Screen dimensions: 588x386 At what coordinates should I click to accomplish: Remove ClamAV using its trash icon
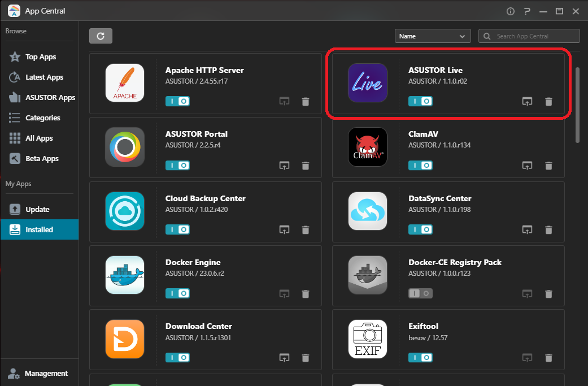point(548,166)
